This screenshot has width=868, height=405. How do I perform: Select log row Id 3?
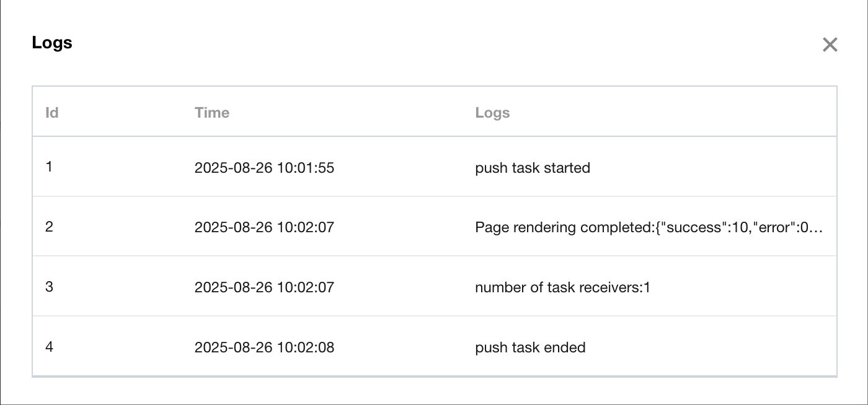point(49,287)
